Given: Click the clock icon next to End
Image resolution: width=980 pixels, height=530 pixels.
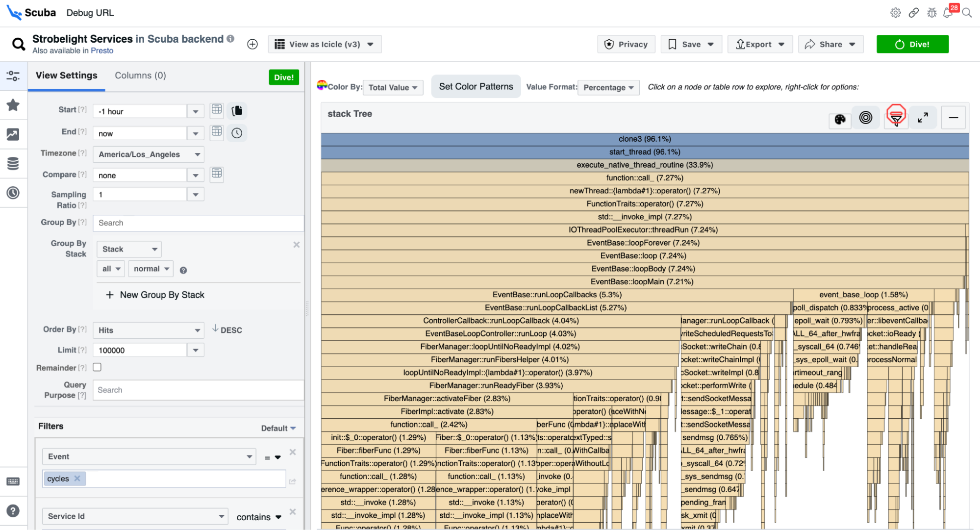Looking at the screenshot, I should (x=237, y=133).
